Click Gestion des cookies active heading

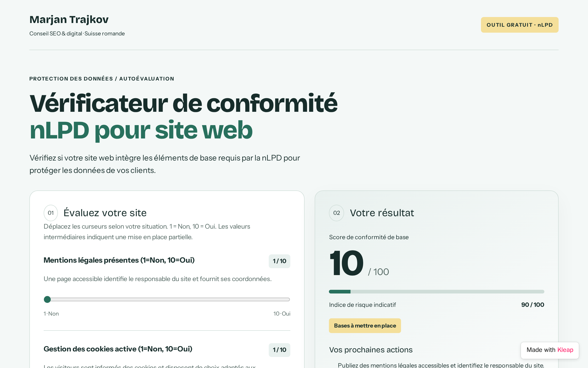[118, 349]
